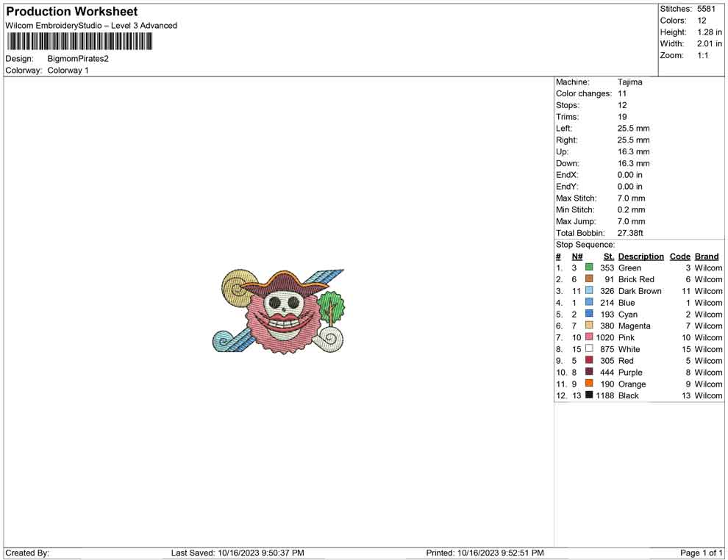Click the 'Orange' description text
The height and width of the screenshot is (560, 728).
coord(632,384)
